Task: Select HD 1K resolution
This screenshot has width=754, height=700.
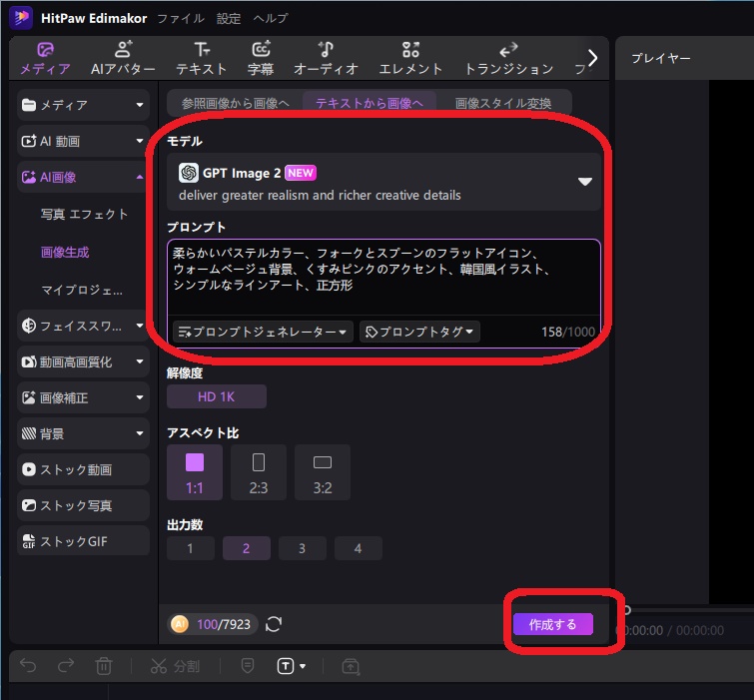Action: click(x=217, y=396)
